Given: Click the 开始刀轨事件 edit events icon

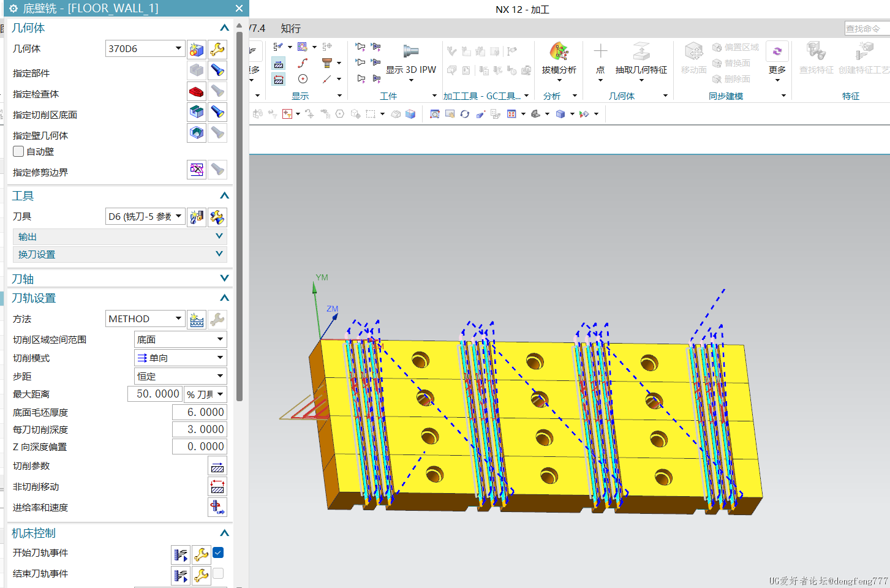Looking at the screenshot, I should (181, 555).
